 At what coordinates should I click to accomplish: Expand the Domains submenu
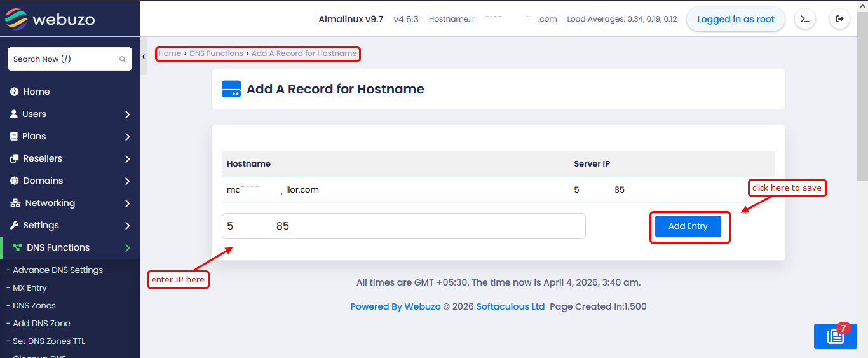point(127,181)
